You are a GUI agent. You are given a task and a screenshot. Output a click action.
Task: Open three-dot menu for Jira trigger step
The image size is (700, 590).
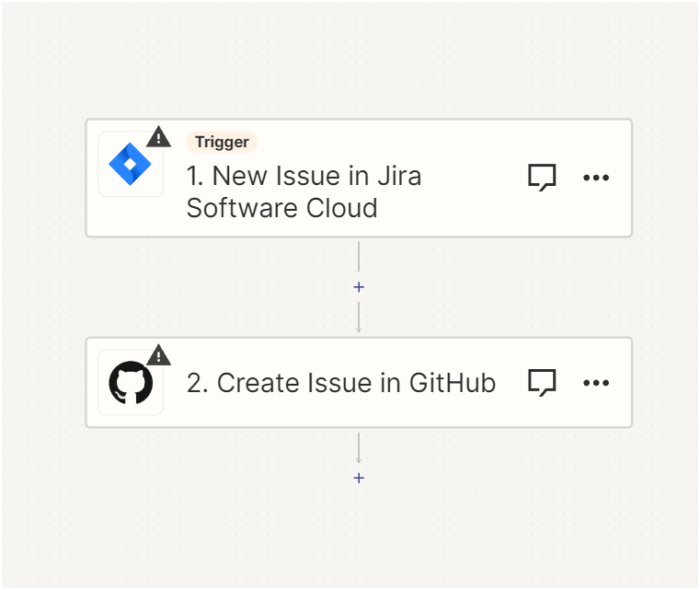(596, 178)
